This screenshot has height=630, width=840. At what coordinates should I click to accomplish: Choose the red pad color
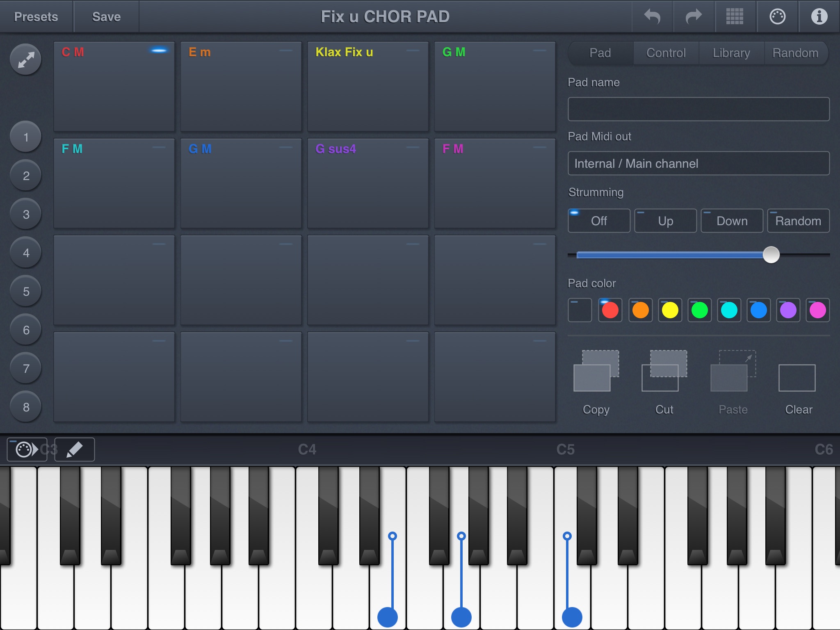point(610,310)
